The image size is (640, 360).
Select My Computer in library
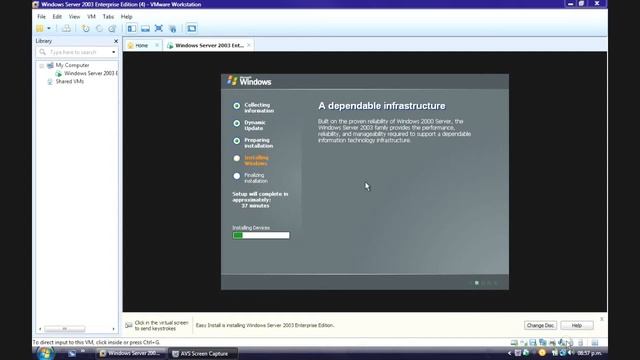point(72,65)
